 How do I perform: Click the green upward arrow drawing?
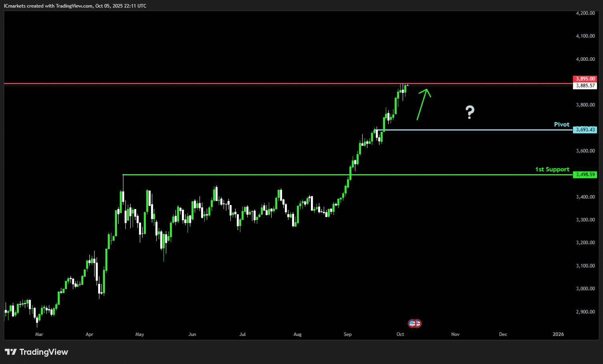click(423, 104)
